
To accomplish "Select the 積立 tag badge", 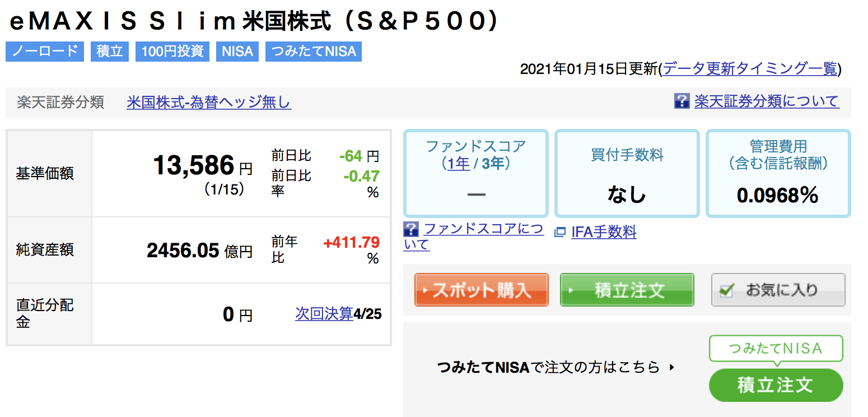I will (x=110, y=52).
